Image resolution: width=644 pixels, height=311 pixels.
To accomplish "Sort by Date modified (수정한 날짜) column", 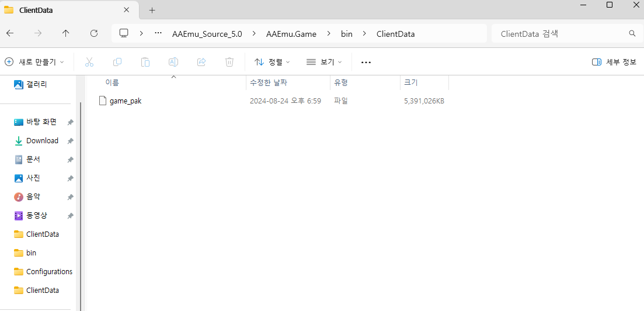I will [x=288, y=82].
